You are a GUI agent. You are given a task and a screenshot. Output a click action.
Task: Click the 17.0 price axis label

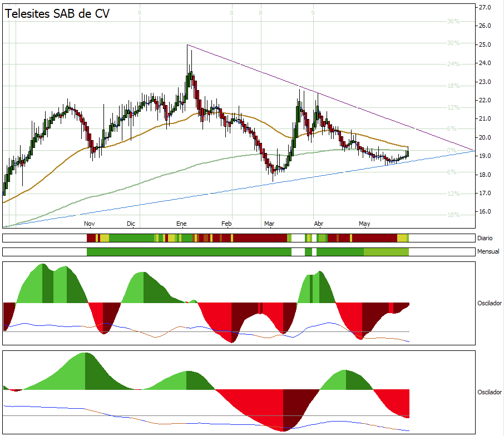pos(485,193)
